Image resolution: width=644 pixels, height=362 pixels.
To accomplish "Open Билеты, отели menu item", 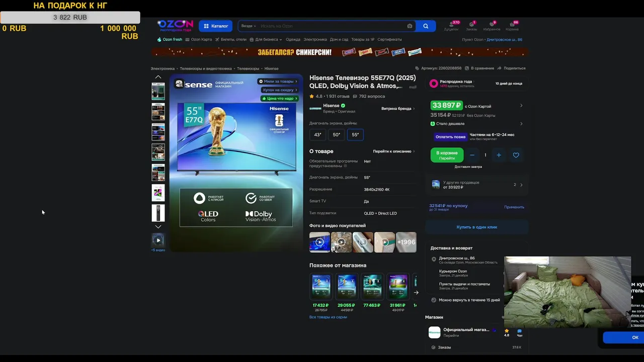I will (230, 39).
